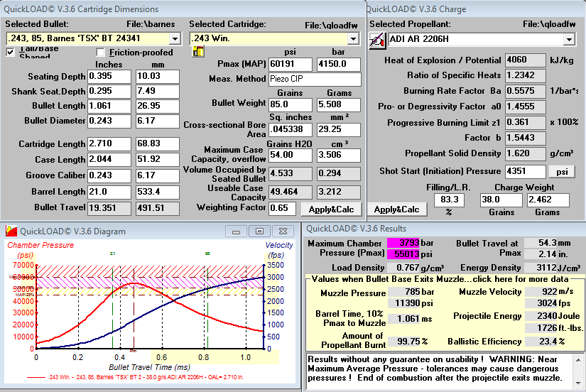Click the Charge Weight grains field
The height and width of the screenshot is (392, 586).
501,200
